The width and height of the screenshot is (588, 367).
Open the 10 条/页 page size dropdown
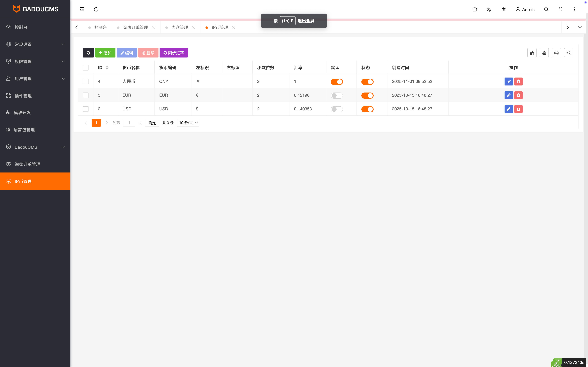tap(188, 123)
